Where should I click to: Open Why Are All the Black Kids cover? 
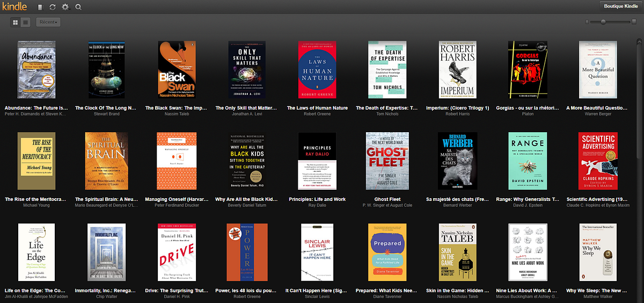(247, 161)
